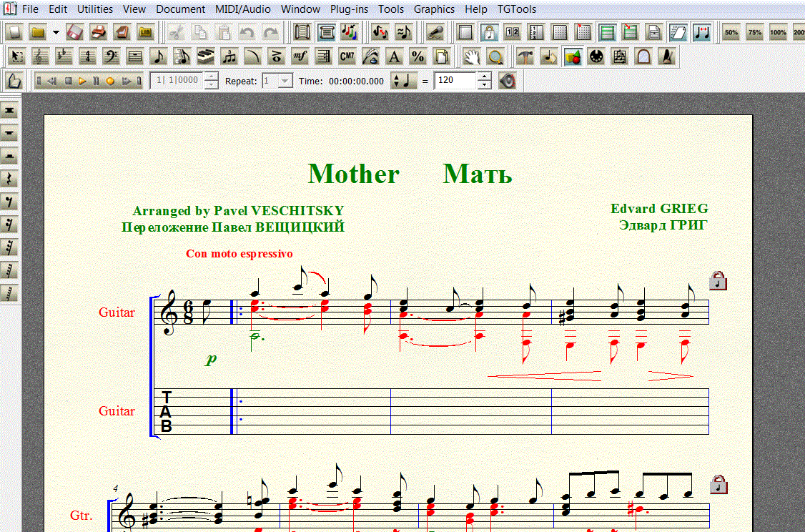Image resolution: width=805 pixels, height=532 pixels.
Task: Start playback with the play button
Action: pos(82,81)
